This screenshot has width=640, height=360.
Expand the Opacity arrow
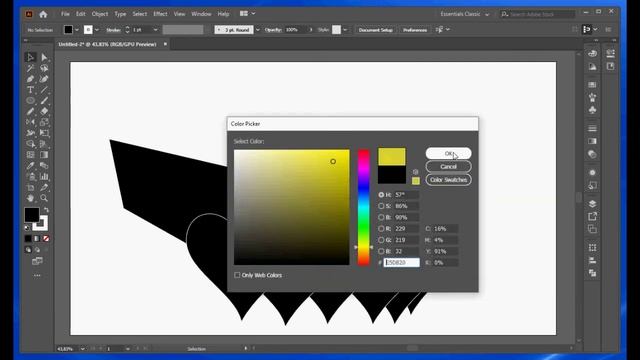coord(311,30)
